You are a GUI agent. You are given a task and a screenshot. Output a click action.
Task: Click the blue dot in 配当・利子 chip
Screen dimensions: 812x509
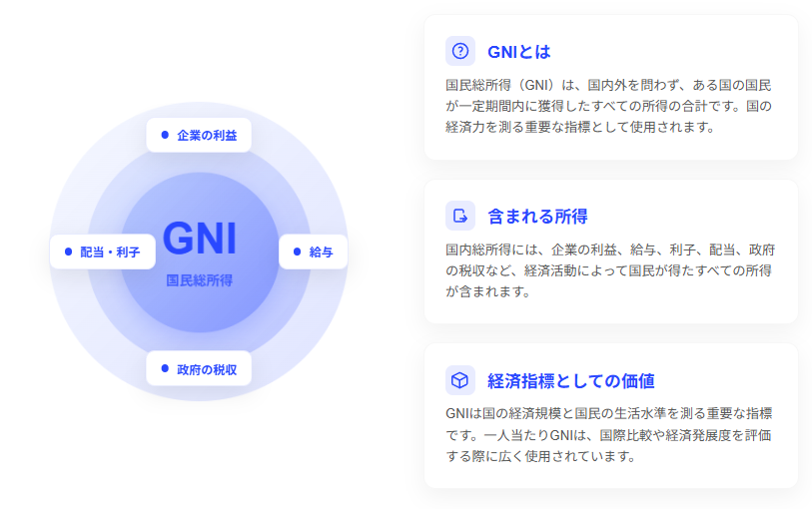(x=68, y=252)
